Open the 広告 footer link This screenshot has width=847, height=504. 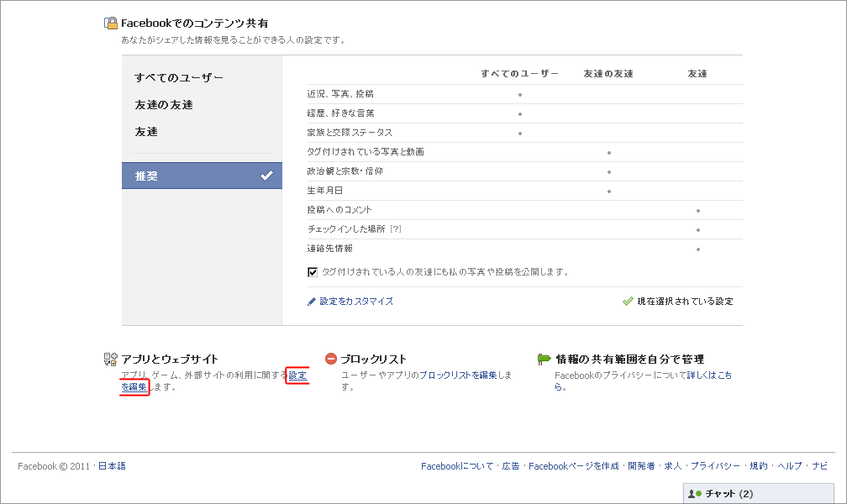[x=511, y=466]
